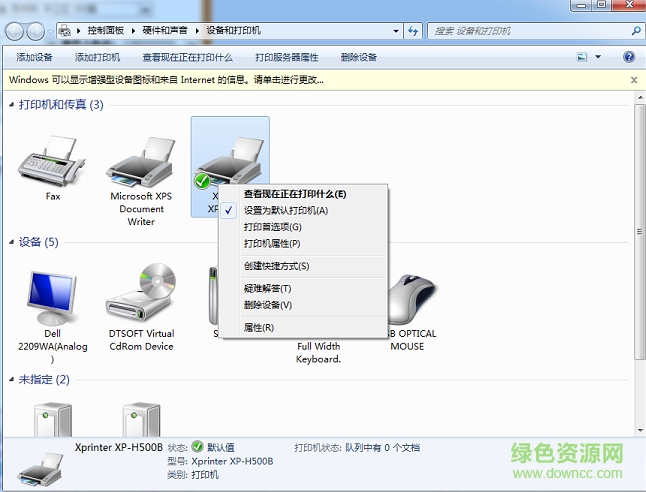Click 硬件和声音 in address breadcrumb

point(165,31)
